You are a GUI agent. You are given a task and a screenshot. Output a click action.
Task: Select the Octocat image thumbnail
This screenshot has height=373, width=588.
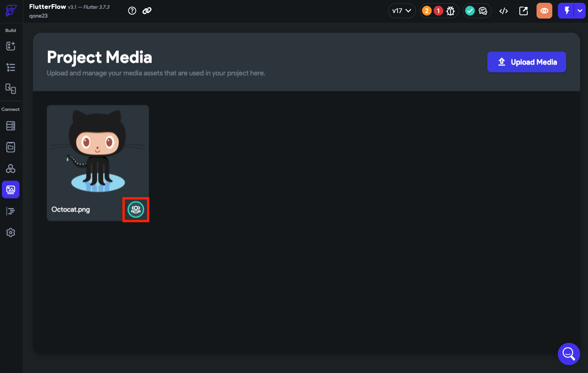click(x=98, y=152)
